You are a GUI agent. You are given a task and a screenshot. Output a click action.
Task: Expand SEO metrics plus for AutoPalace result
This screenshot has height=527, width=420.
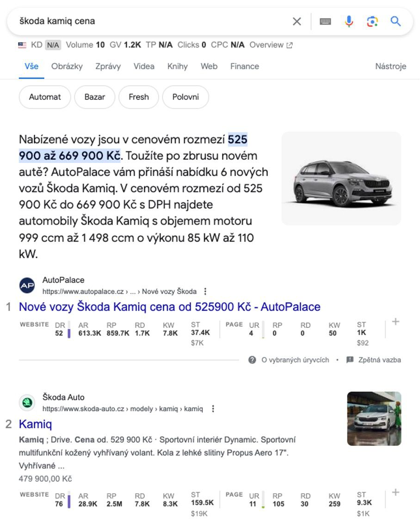[395, 322]
